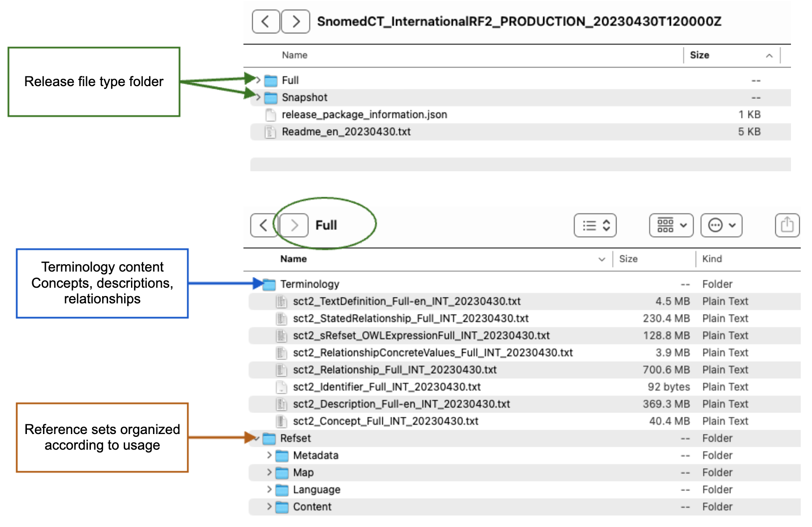
Task: Click the 5 KB size of the Readme file
Action: pyautogui.click(x=749, y=132)
